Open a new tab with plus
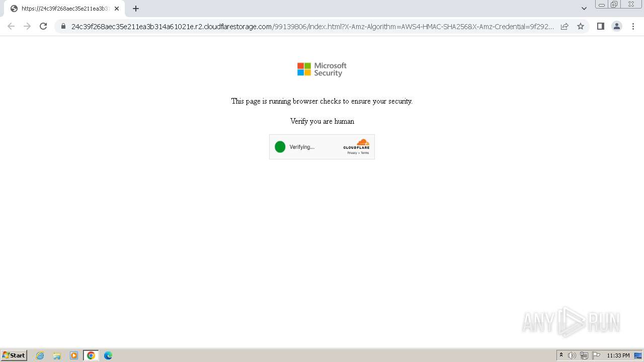This screenshot has width=644, height=362. (135, 9)
